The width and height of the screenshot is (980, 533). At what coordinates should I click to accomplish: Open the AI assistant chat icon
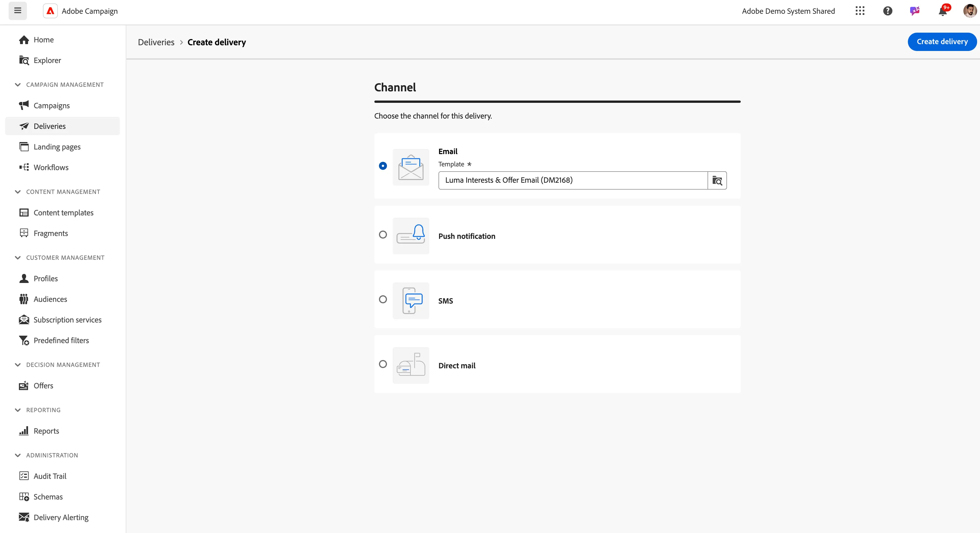[x=915, y=11]
